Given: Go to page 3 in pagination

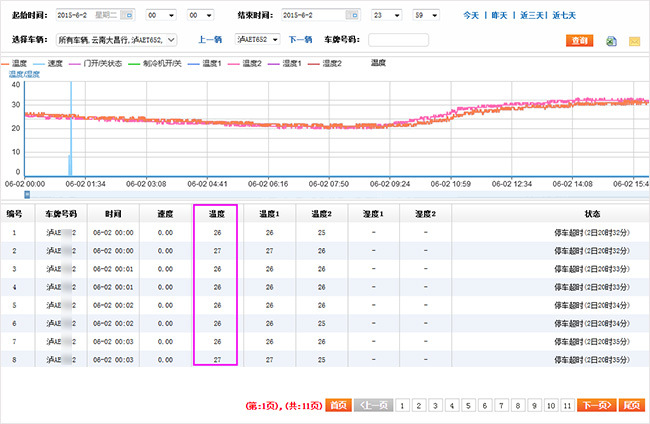Looking at the screenshot, I should pyautogui.click(x=435, y=405).
